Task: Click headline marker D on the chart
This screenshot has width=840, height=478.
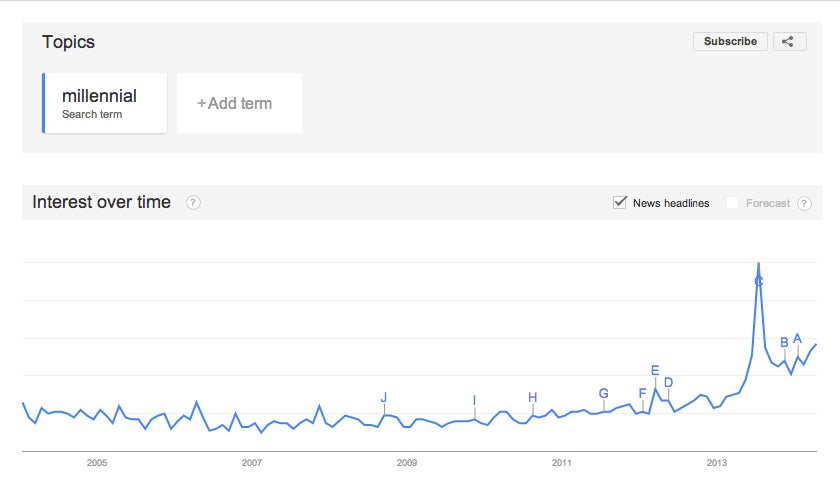Action: [x=668, y=382]
